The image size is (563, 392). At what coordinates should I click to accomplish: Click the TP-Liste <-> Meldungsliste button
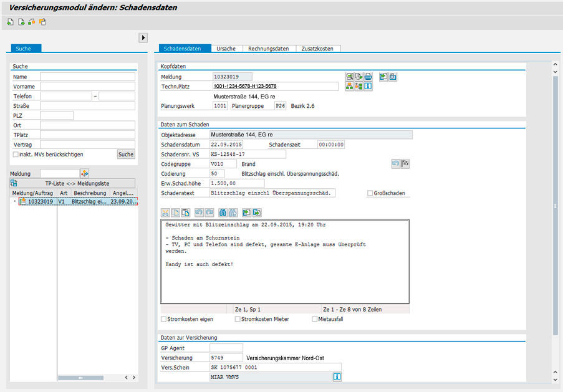[77, 183]
